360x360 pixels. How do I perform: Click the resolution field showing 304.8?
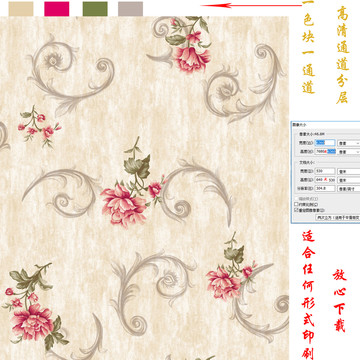coord(325,189)
